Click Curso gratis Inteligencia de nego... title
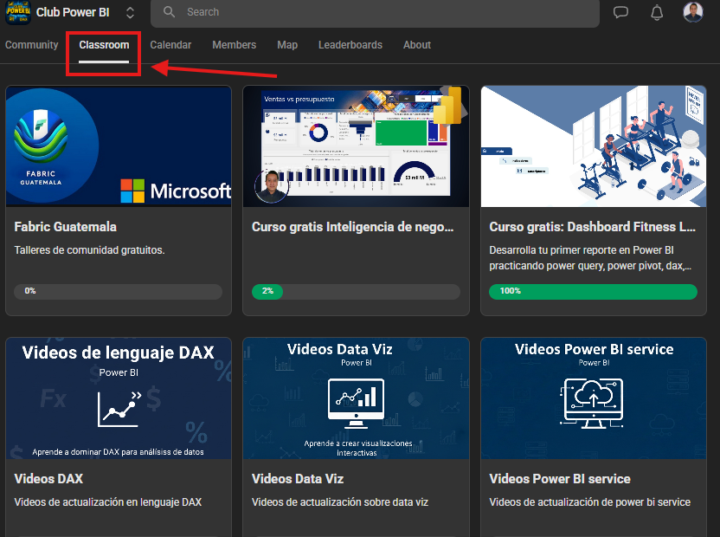Image resolution: width=720 pixels, height=537 pixels. click(x=352, y=227)
